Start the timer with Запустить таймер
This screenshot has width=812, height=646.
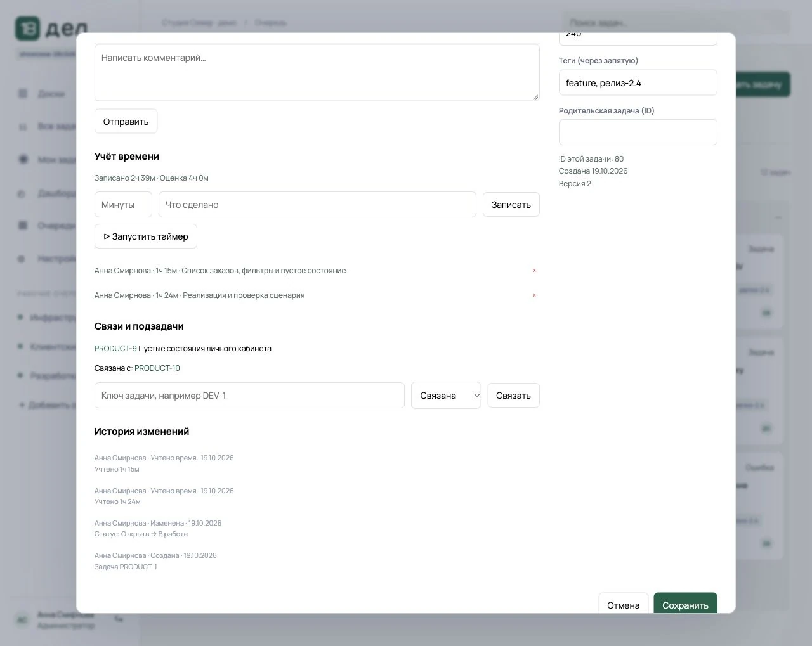146,236
